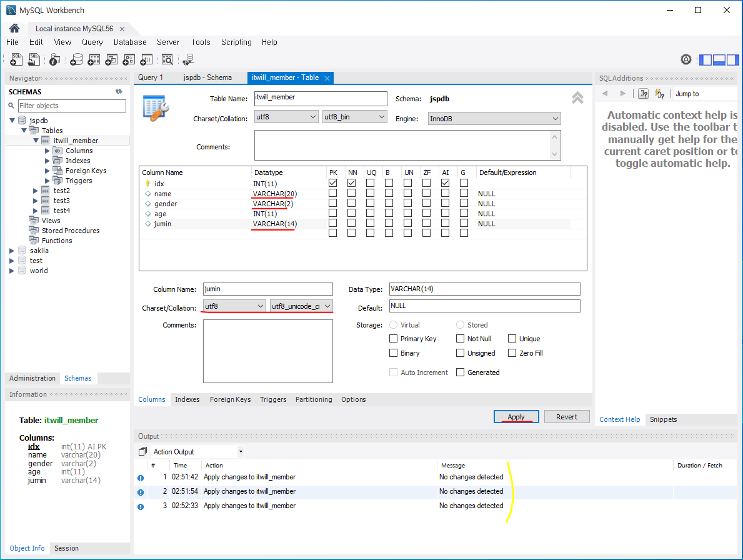Expand the world schema
This screenshot has width=743, height=560.
coord(12,271)
